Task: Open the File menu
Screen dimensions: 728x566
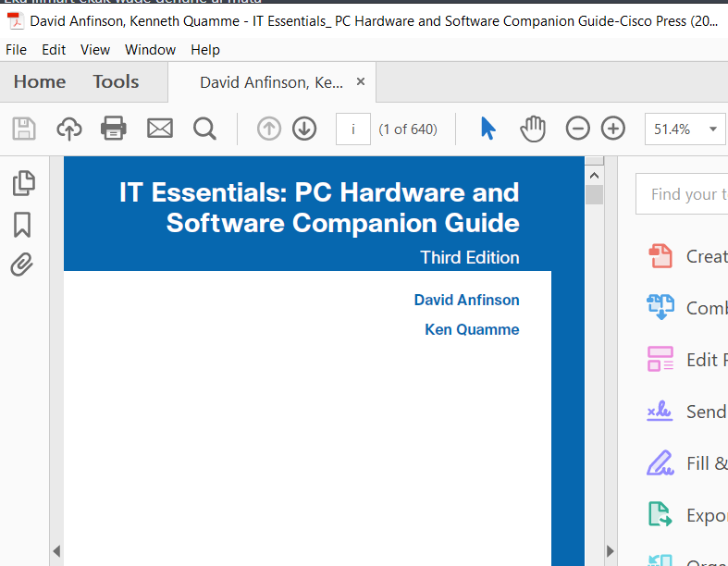Action: pyautogui.click(x=17, y=50)
